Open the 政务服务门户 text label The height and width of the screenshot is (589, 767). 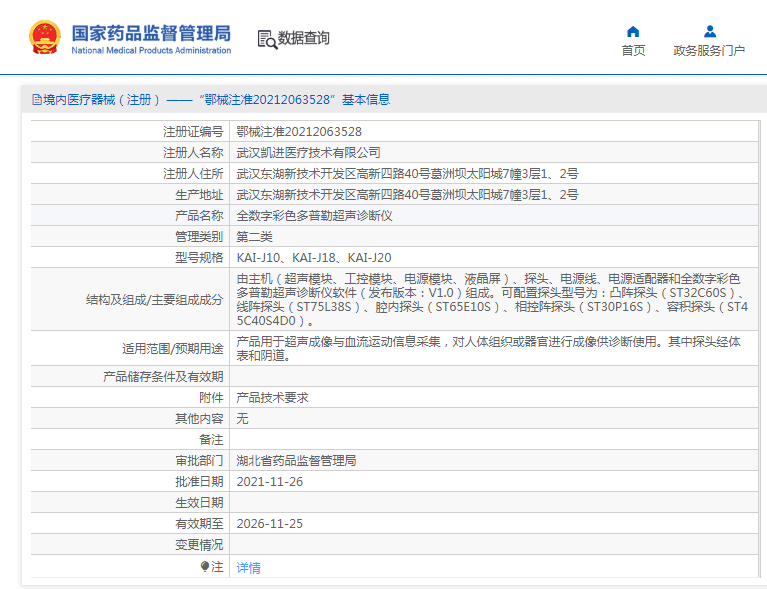tap(709, 51)
